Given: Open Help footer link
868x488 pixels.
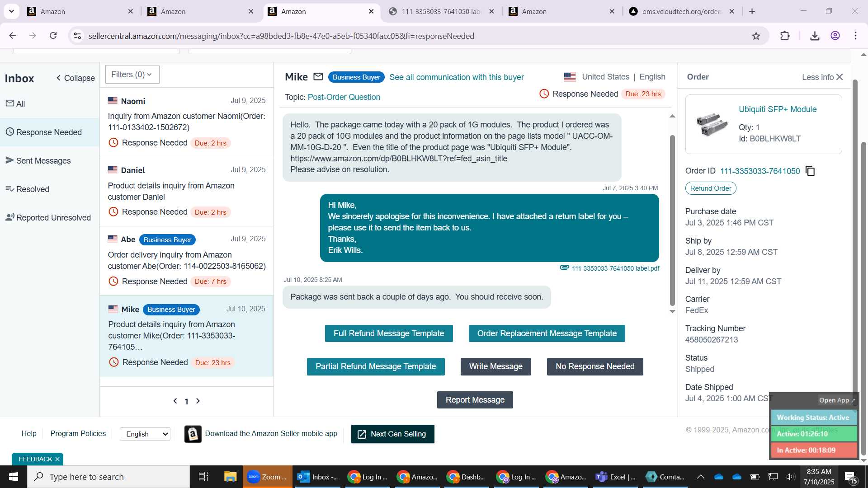Looking at the screenshot, I should (x=29, y=434).
